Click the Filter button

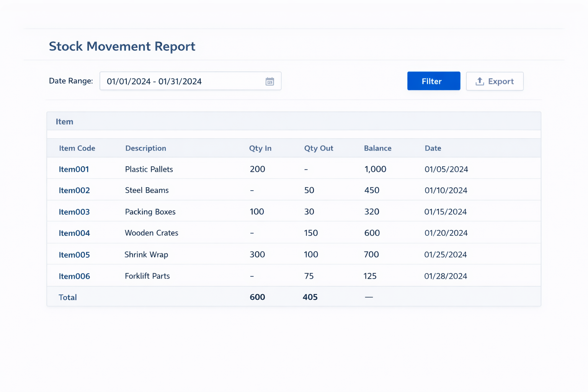tap(433, 81)
